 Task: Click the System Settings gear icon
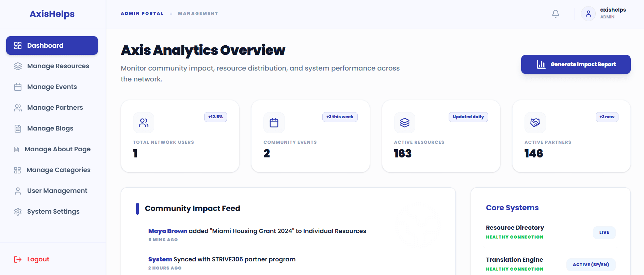coord(18,212)
